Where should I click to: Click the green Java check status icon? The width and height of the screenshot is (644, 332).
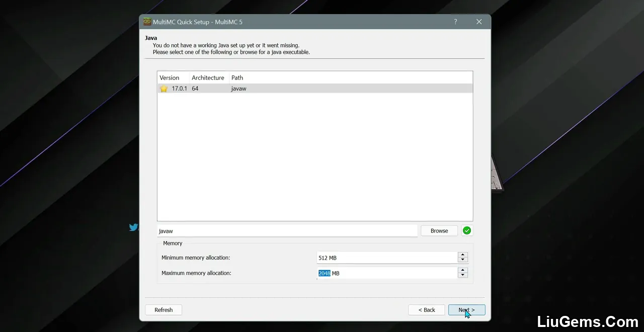(467, 230)
